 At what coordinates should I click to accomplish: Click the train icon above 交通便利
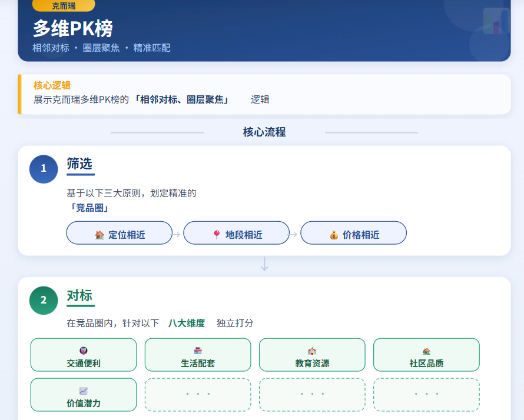pyautogui.click(x=84, y=351)
